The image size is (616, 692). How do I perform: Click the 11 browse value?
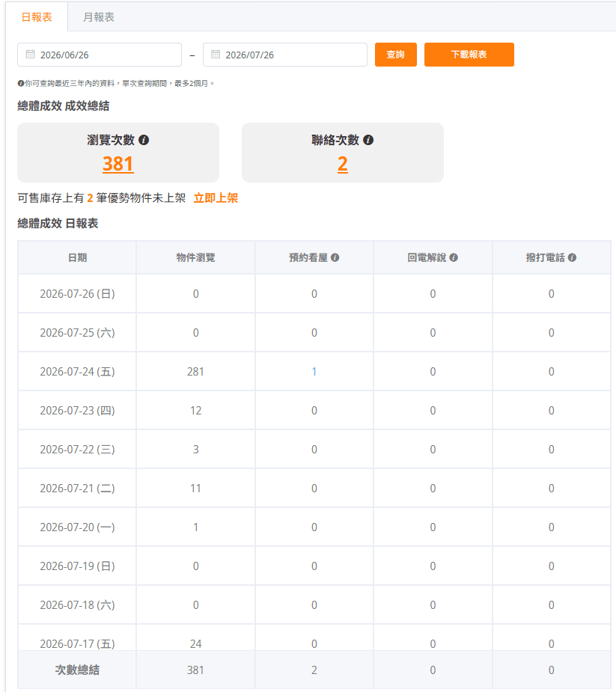[x=195, y=488]
